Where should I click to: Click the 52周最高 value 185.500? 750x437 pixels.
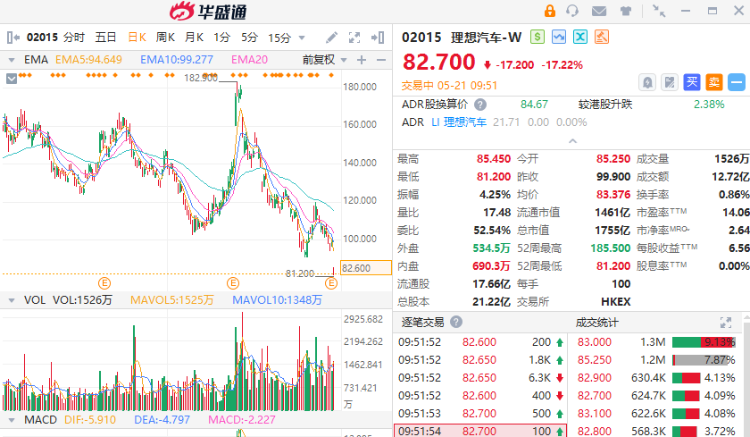[610, 248]
